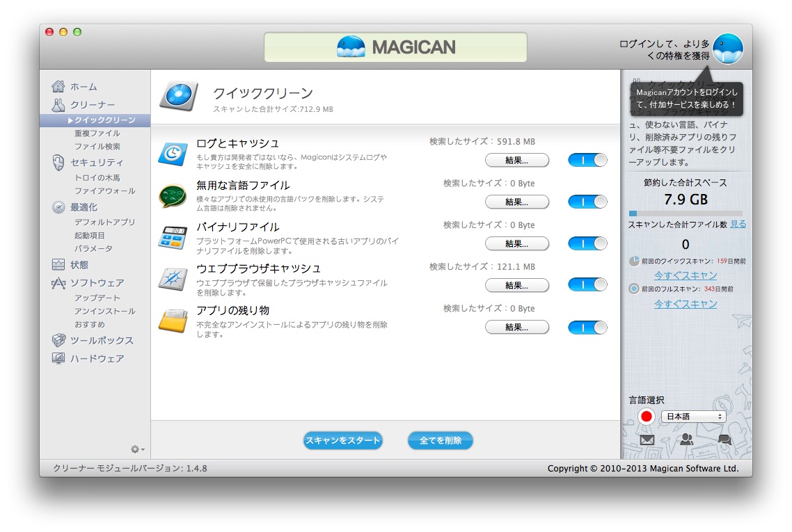Open 結果 for 無用な言語ファイル
The image size is (792, 532).
coord(516,202)
